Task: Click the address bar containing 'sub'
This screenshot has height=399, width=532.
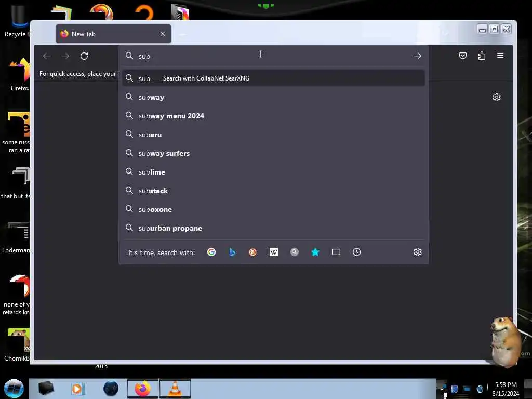Action: coord(273,56)
